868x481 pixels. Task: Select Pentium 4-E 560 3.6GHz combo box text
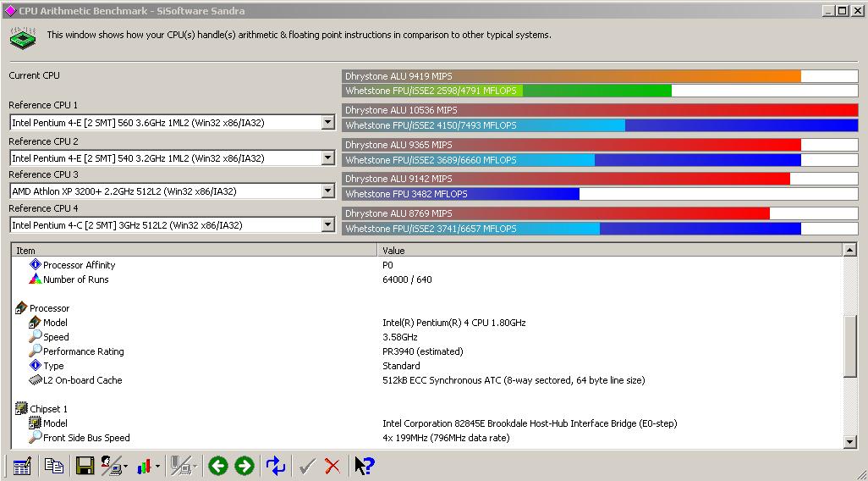click(x=138, y=123)
